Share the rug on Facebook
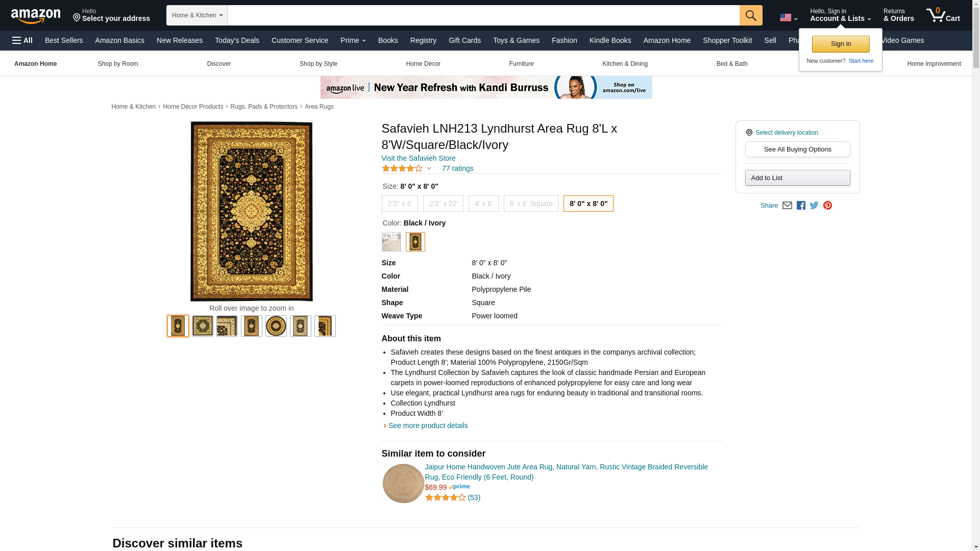 [x=801, y=206]
